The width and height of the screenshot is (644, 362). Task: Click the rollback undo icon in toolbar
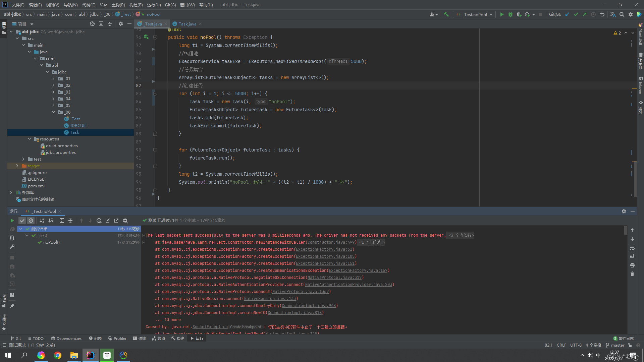click(x=602, y=14)
